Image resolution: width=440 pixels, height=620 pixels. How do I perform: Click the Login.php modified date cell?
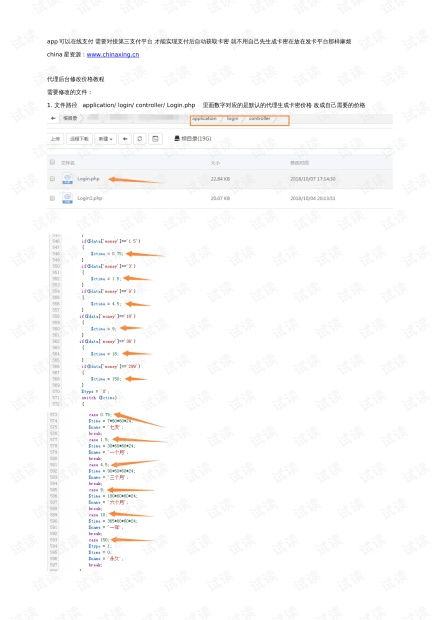click(313, 179)
